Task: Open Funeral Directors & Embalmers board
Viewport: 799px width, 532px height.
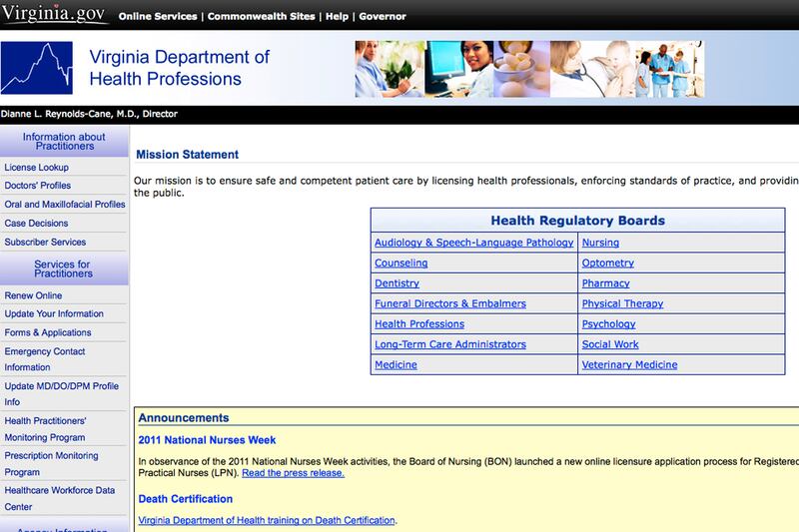Action: 450,303
